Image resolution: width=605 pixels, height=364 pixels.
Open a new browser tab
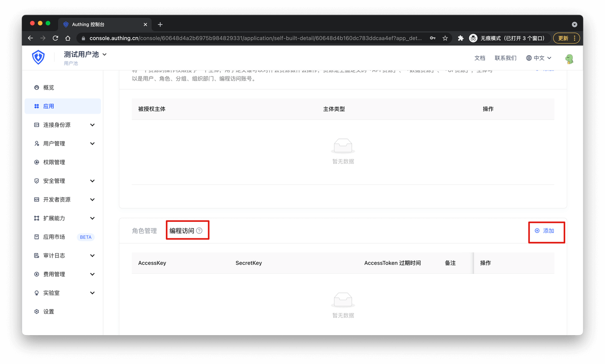pos(160,25)
